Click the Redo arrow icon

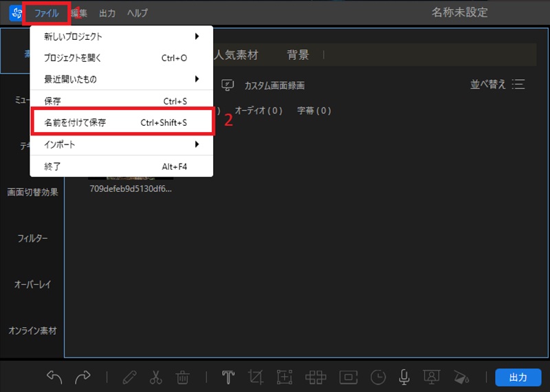click(82, 378)
